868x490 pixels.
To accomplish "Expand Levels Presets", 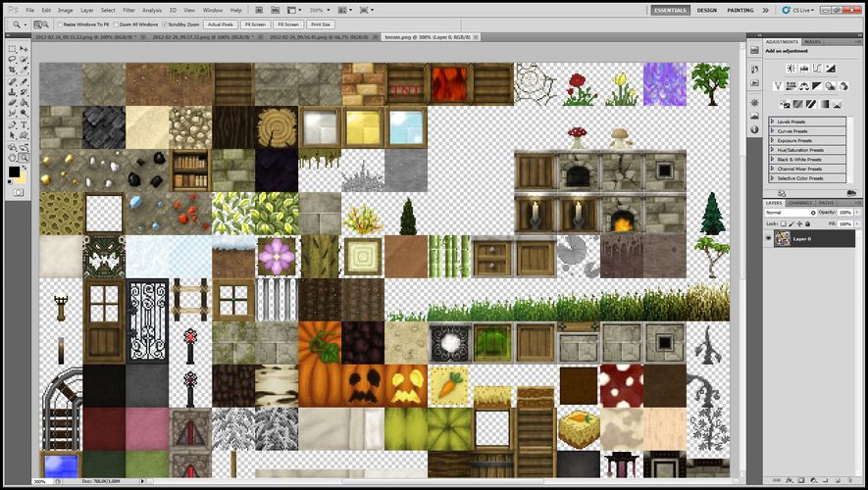I will click(772, 122).
